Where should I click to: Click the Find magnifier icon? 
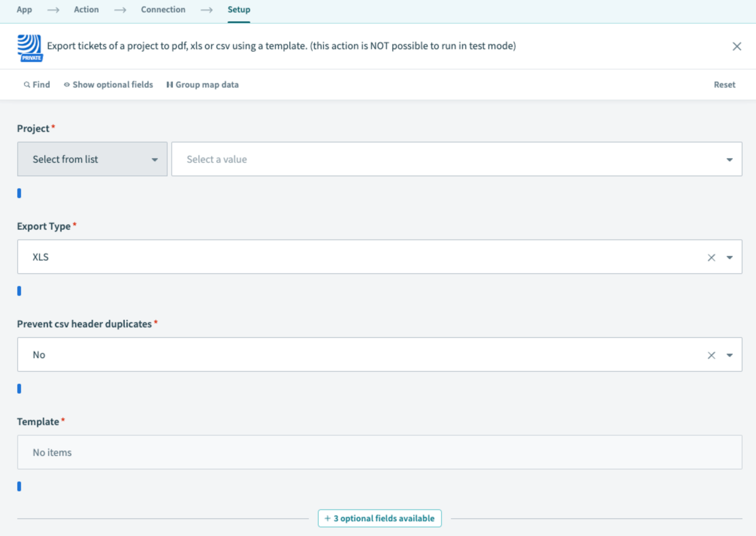click(27, 85)
